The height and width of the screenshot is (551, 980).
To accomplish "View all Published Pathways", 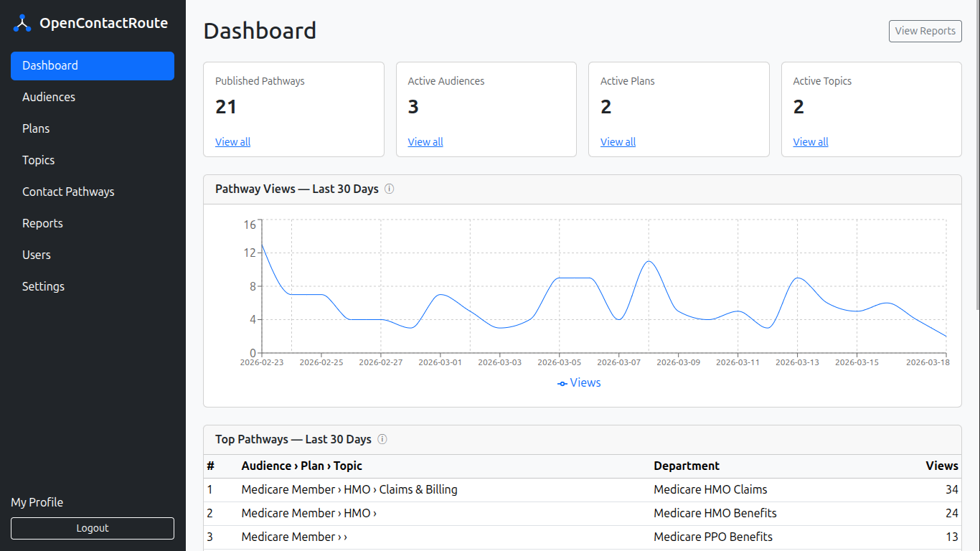I will click(x=232, y=142).
